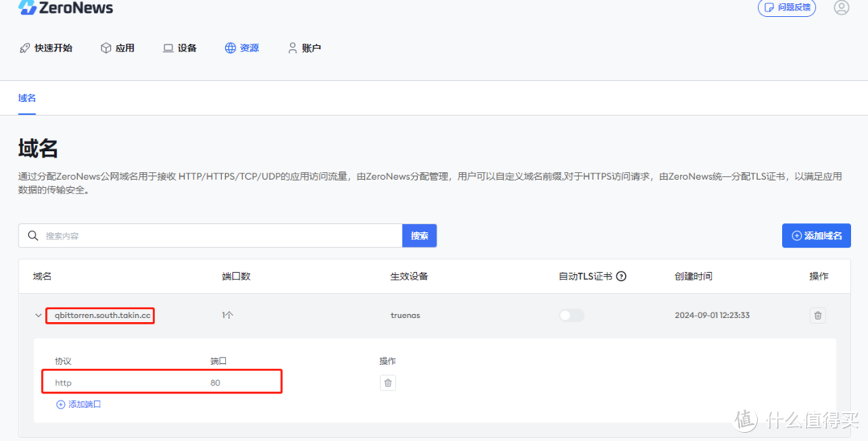Open the 资源 menu item

[x=242, y=48]
